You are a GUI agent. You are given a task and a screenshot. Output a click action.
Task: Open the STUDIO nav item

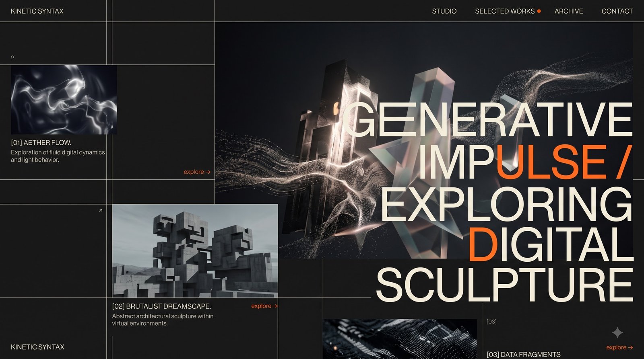444,11
